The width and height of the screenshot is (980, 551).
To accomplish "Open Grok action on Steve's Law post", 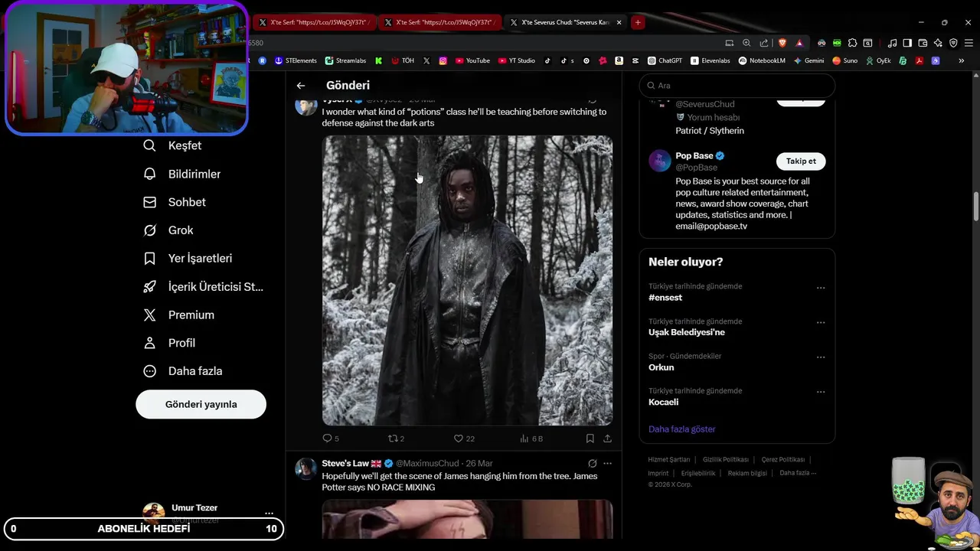I will 592,464.
